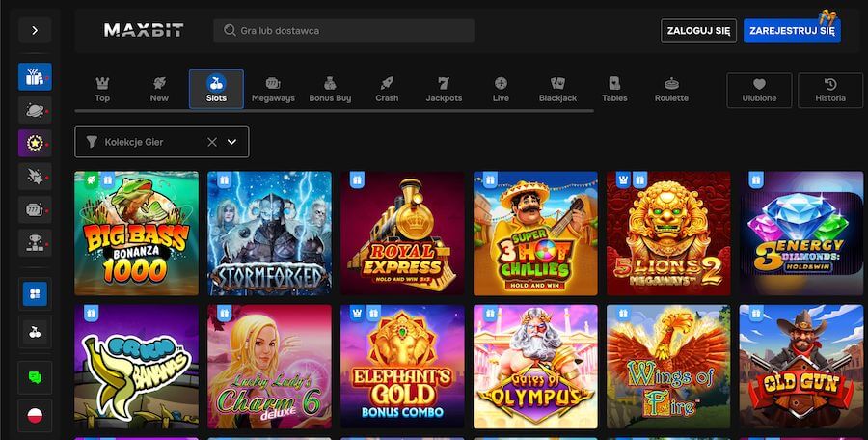Select the Jackpots category tab
868x440 pixels.
point(444,90)
